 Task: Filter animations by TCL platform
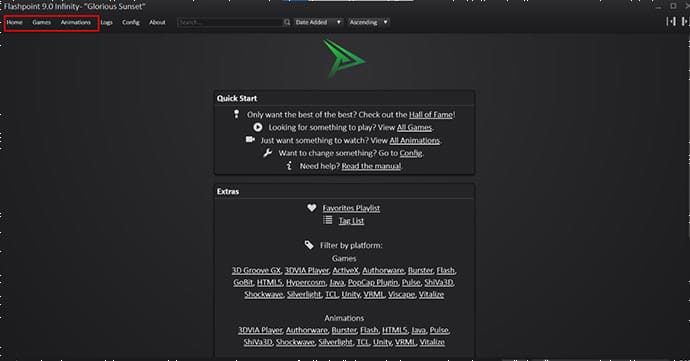point(363,342)
